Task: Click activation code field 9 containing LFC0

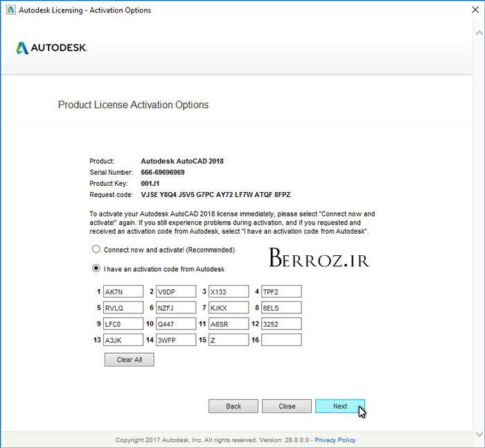Action: click(x=123, y=324)
